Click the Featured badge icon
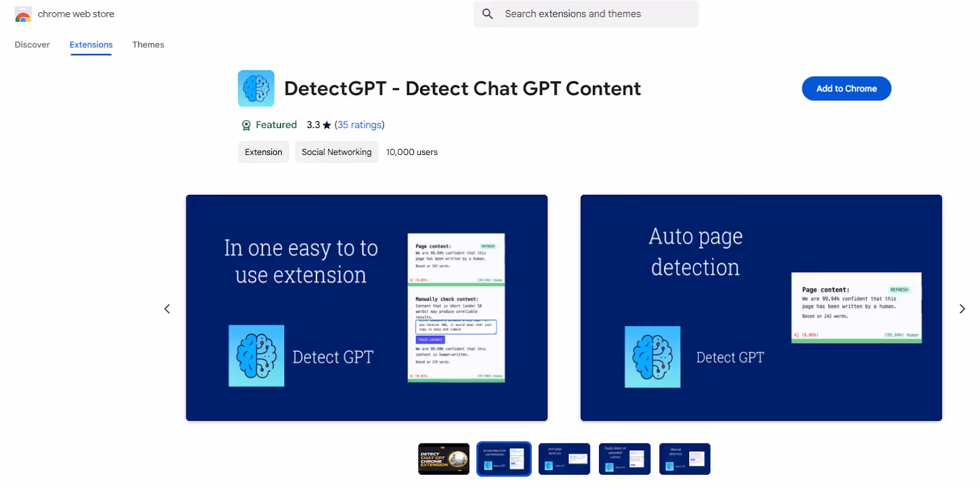980x487 pixels. click(246, 125)
